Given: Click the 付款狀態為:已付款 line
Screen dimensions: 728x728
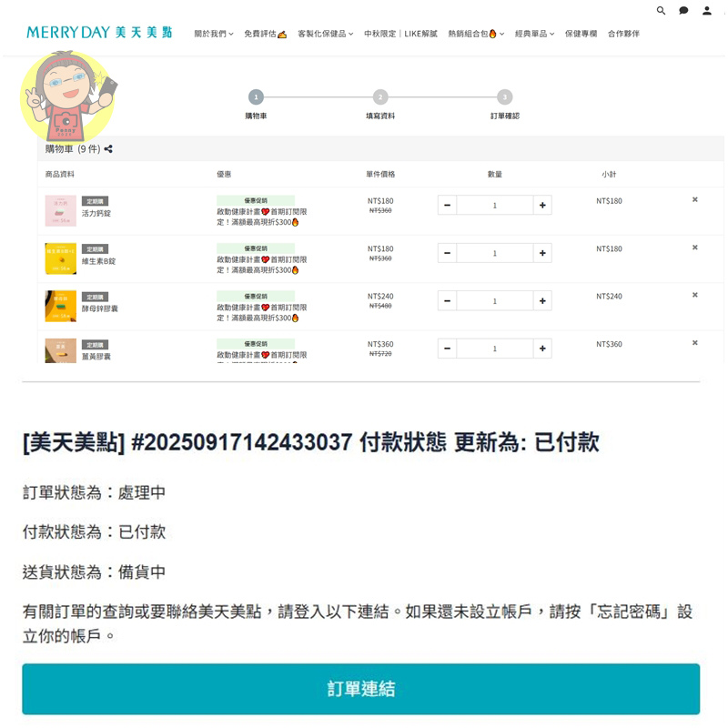Looking at the screenshot, I should pyautogui.click(x=95, y=532).
